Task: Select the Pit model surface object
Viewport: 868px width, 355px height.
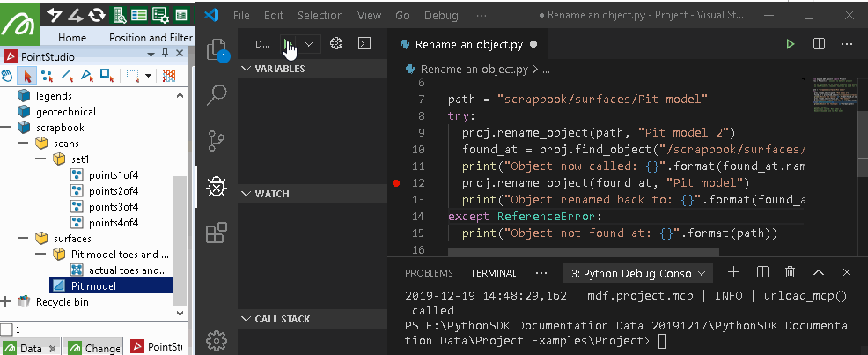Action: pyautogui.click(x=93, y=286)
